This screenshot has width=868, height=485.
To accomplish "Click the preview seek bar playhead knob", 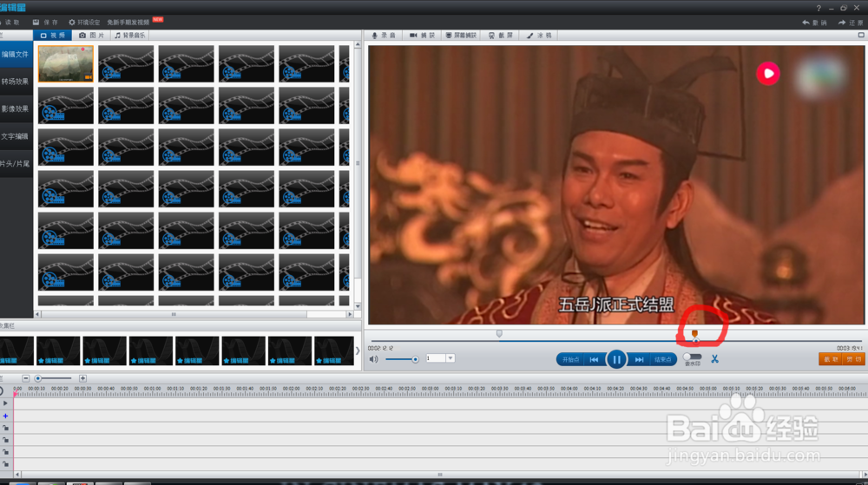I will 696,341.
